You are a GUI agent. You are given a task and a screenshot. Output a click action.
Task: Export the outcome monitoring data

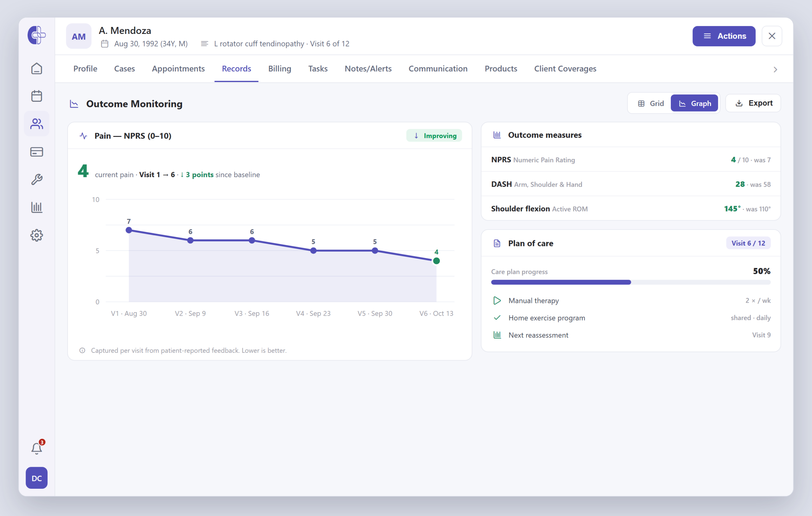click(x=753, y=103)
